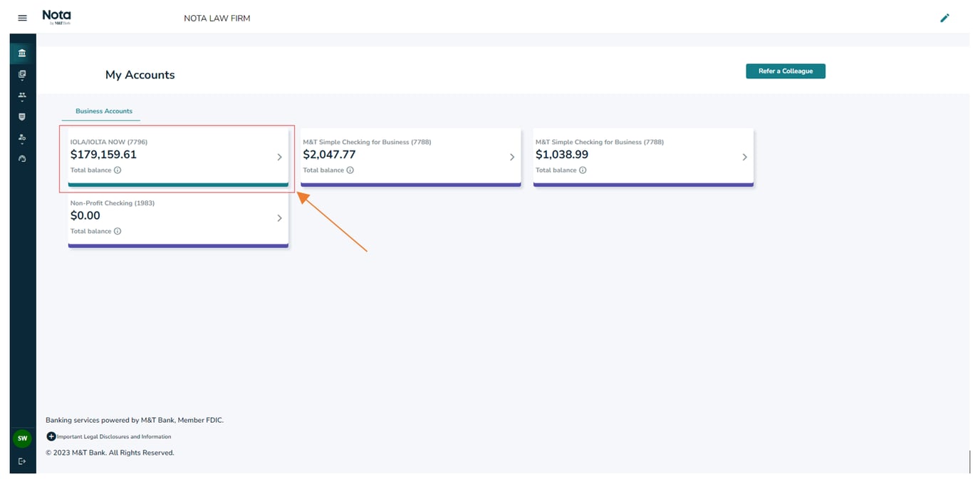Click the pencil edit icon top right

coord(945,17)
